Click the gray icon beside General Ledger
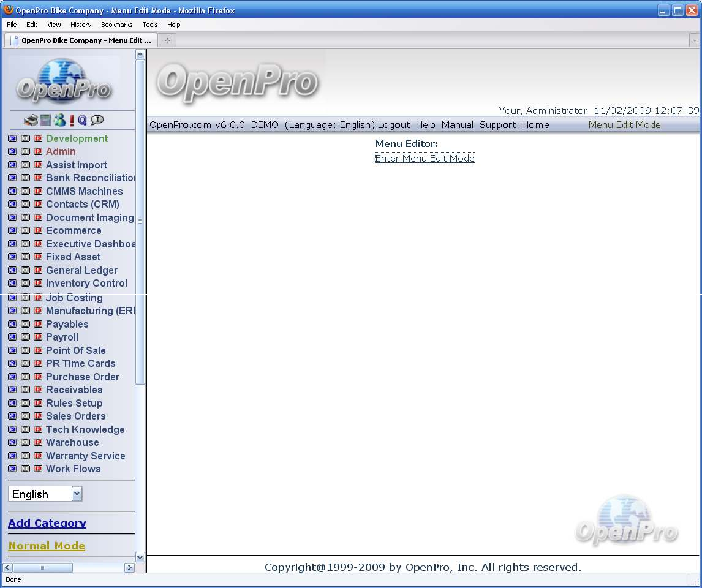702x588 pixels. click(25, 271)
